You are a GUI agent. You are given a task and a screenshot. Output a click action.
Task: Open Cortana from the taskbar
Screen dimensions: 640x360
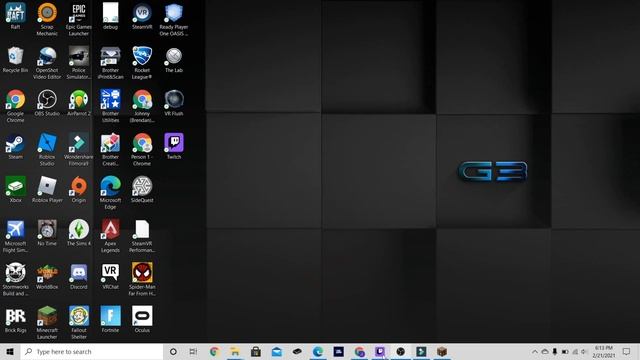pyautogui.click(x=173, y=351)
